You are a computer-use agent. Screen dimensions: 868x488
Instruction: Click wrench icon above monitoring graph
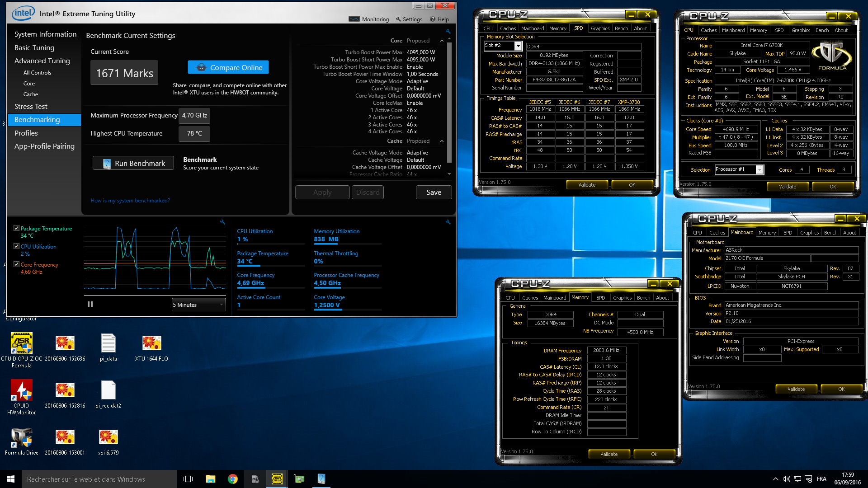click(x=222, y=222)
